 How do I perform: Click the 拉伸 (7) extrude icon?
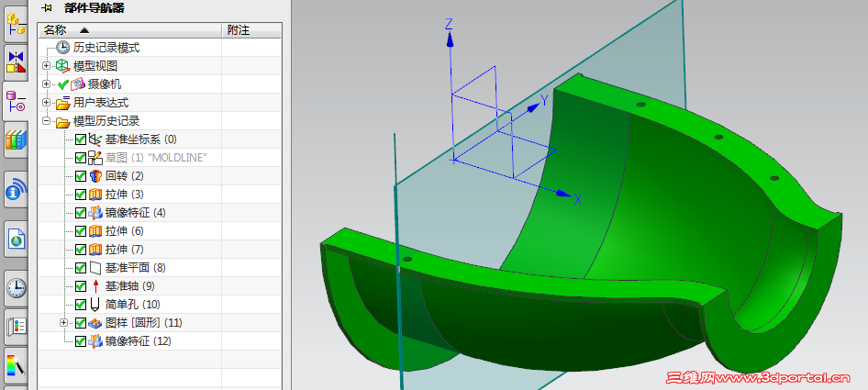(95, 250)
